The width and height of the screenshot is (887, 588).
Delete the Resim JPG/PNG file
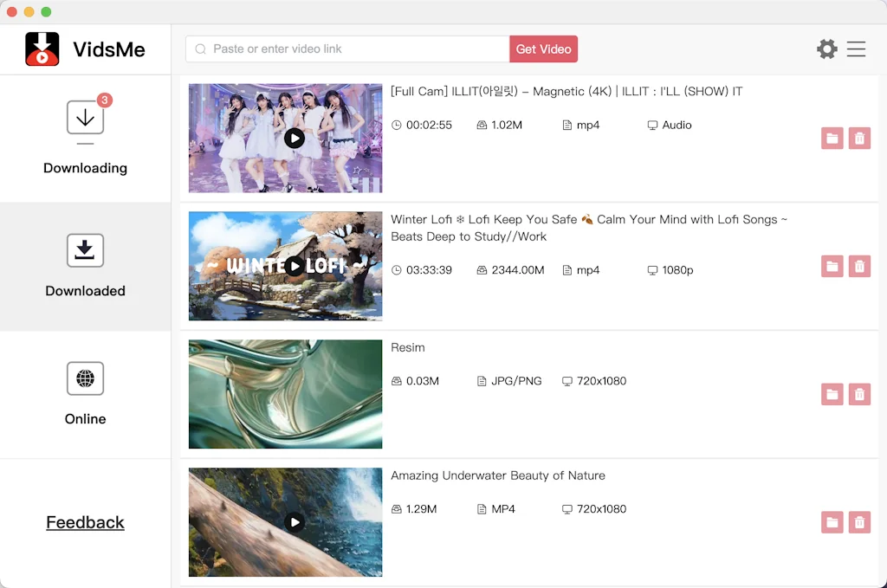click(x=859, y=394)
